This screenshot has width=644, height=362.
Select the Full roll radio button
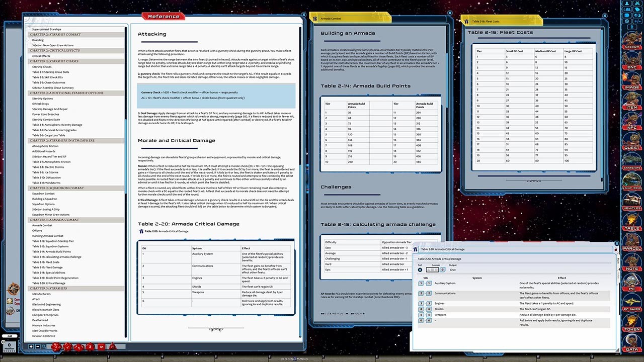(x=420, y=270)
